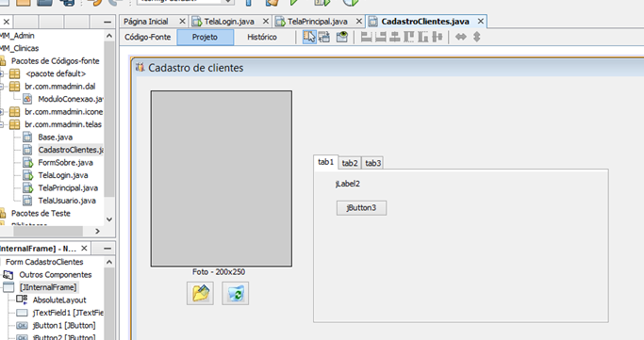
Task: Click the change vertical resizability arrows icon
Action: click(x=476, y=37)
